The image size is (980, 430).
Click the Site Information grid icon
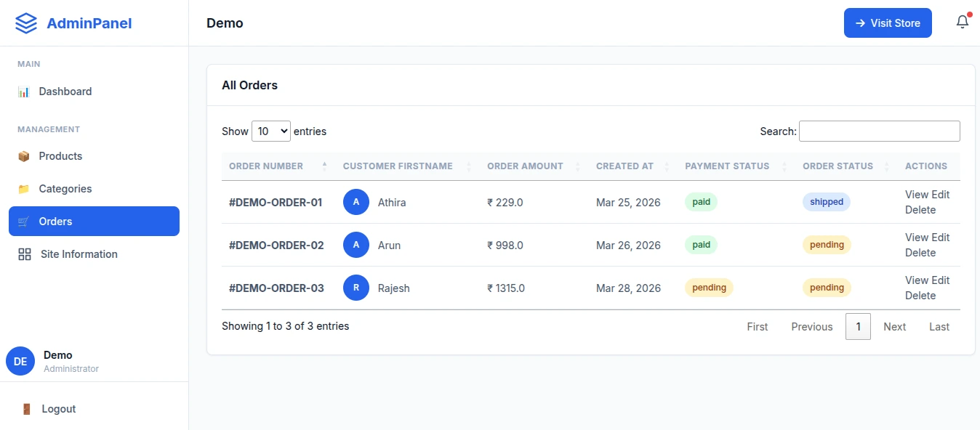25,254
